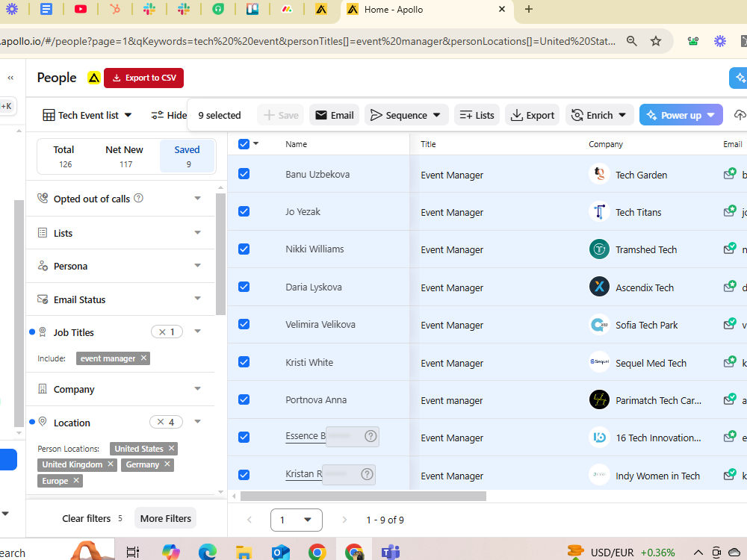The height and width of the screenshot is (560, 747).
Task: Open the Sequence dropdown
Action: coord(406,115)
